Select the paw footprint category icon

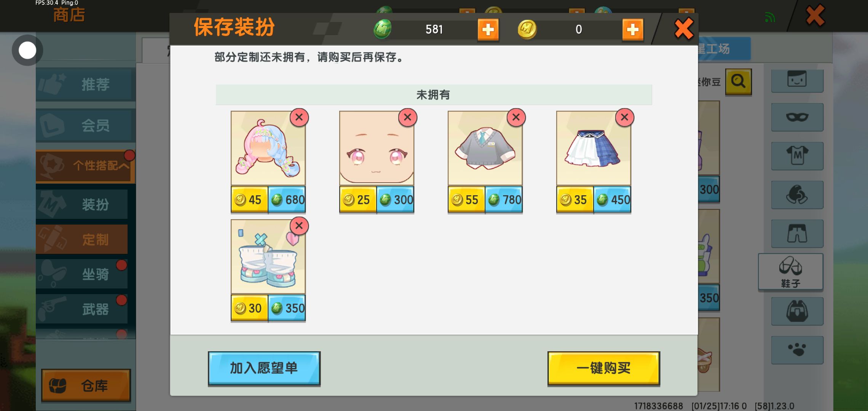797,350
